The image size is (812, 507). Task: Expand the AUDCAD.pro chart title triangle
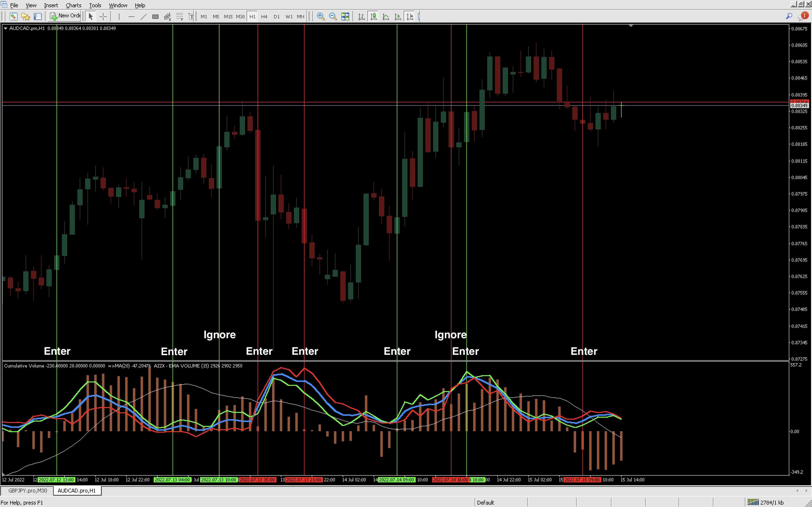click(5, 28)
